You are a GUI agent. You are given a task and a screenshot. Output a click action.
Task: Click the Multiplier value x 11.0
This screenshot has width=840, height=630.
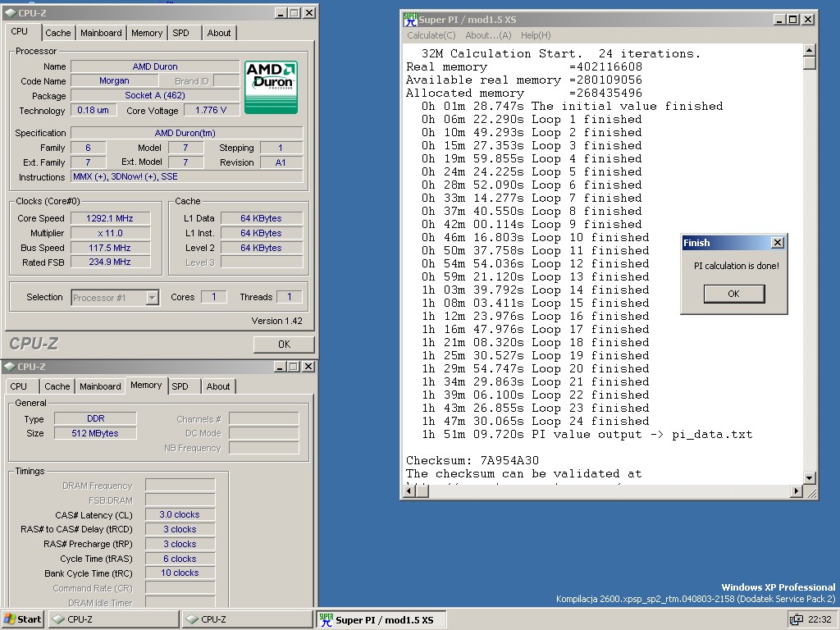[110, 233]
